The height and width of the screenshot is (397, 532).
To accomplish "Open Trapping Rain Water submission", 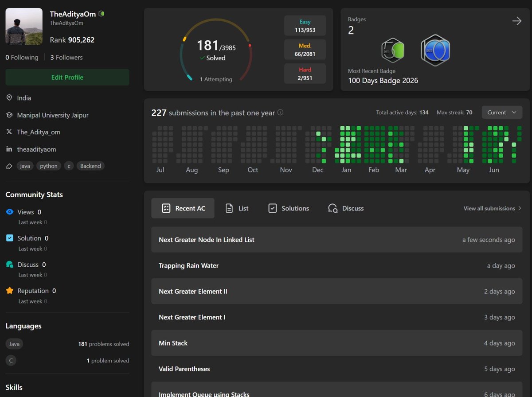I will pyautogui.click(x=337, y=265).
